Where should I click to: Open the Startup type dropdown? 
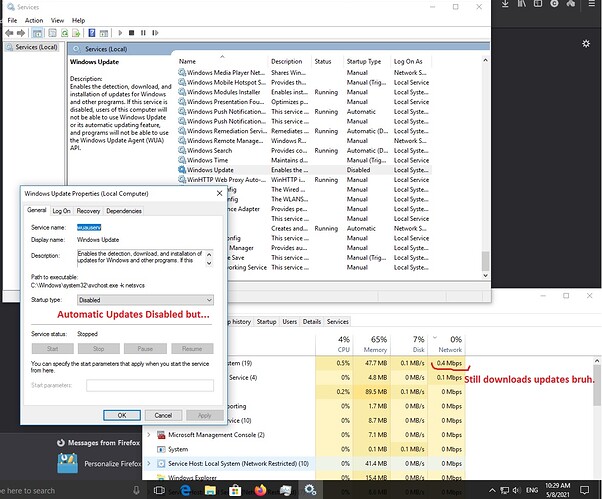pos(145,299)
